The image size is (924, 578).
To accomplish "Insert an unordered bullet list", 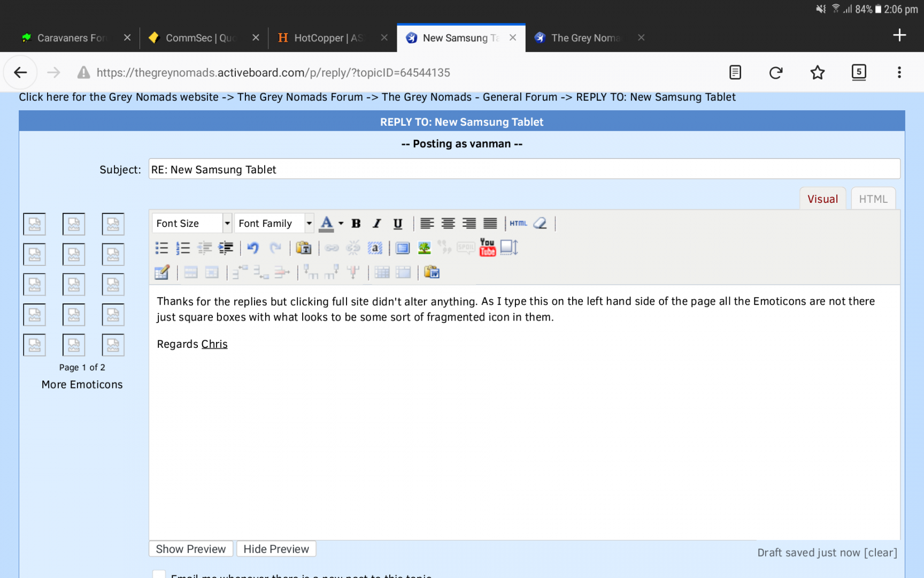I will click(x=161, y=248).
